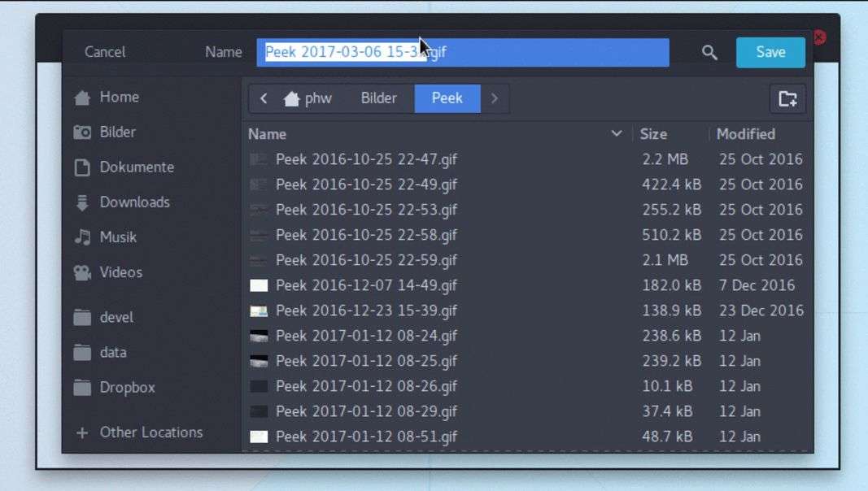The height and width of the screenshot is (491, 868).
Task: Create a new folder with the folder-plus icon
Action: click(787, 99)
